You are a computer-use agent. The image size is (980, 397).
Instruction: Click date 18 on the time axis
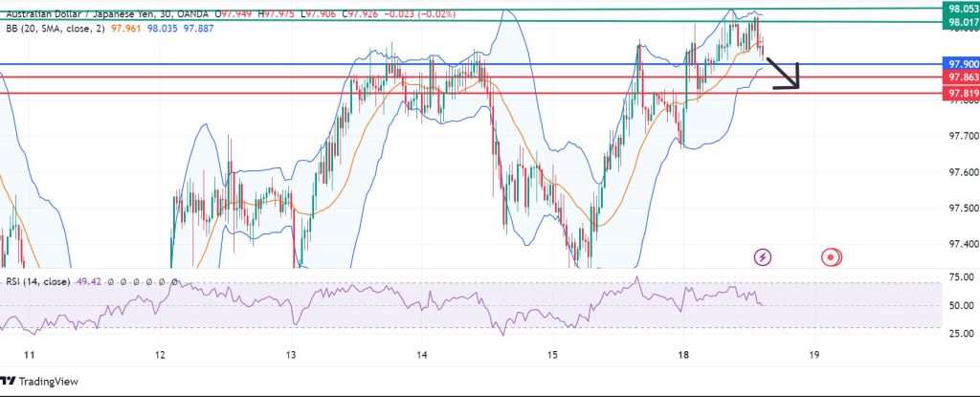tap(682, 355)
